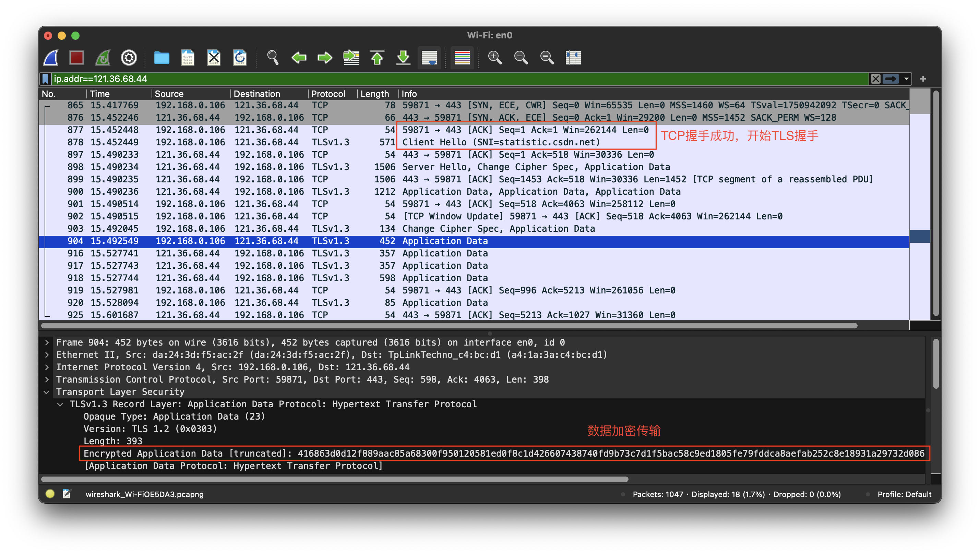
Task: Click the find packet magnifier icon
Action: (x=273, y=58)
